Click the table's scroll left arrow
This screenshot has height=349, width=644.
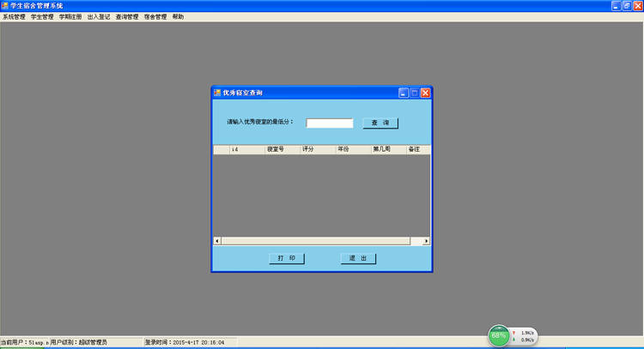[217, 241]
